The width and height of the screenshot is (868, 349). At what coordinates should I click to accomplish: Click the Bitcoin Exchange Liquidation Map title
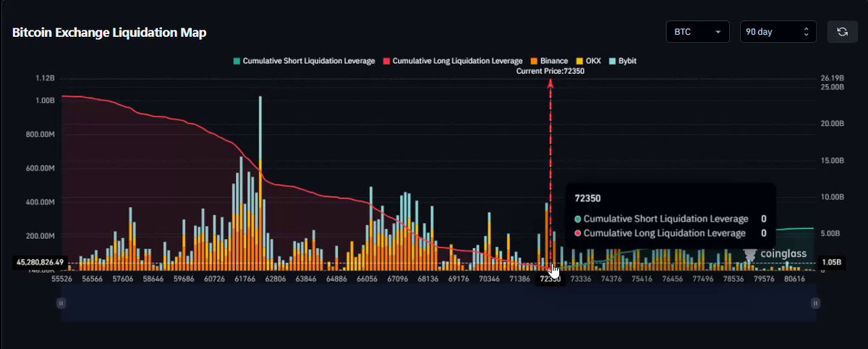pyautogui.click(x=110, y=33)
